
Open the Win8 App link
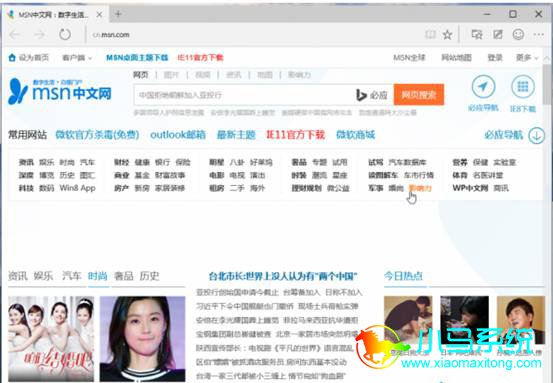click(x=78, y=188)
